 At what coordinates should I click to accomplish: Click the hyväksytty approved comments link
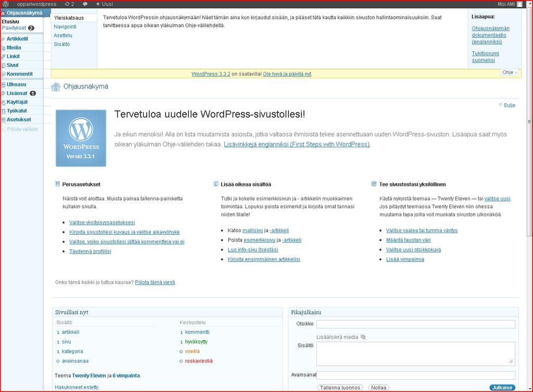click(x=196, y=342)
